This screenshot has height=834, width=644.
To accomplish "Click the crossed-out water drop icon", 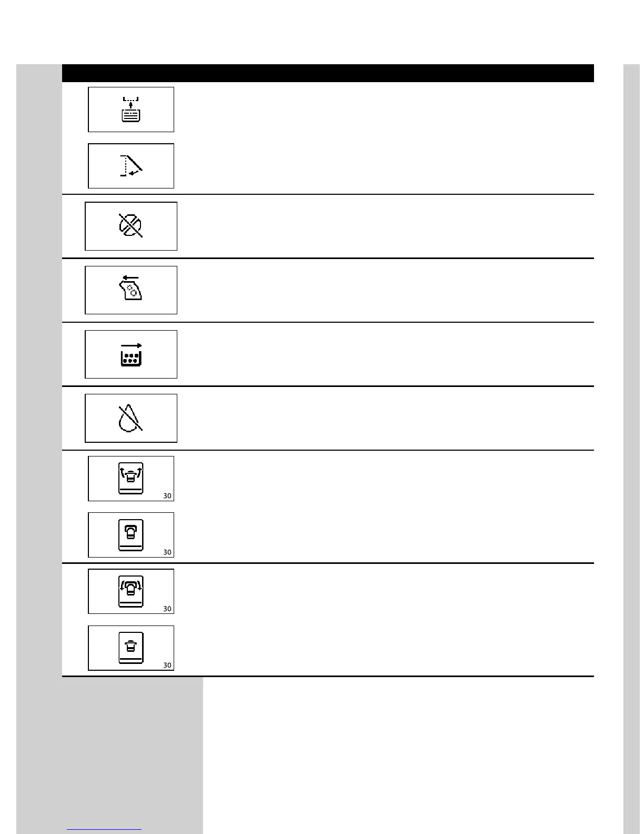I will [x=130, y=419].
